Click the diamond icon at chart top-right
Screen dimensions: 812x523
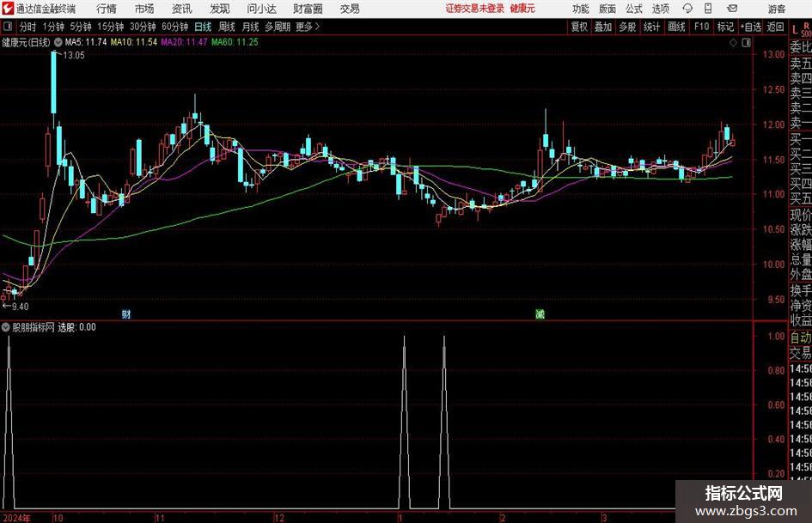point(733,43)
